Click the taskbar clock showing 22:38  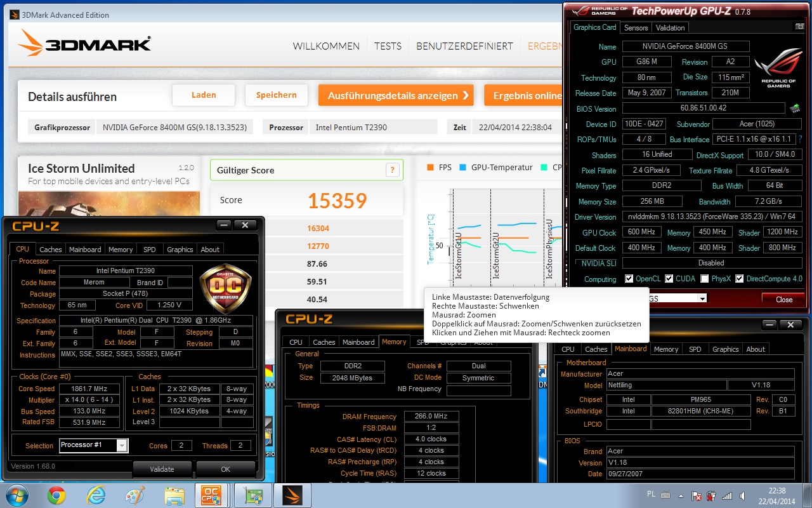(x=776, y=495)
